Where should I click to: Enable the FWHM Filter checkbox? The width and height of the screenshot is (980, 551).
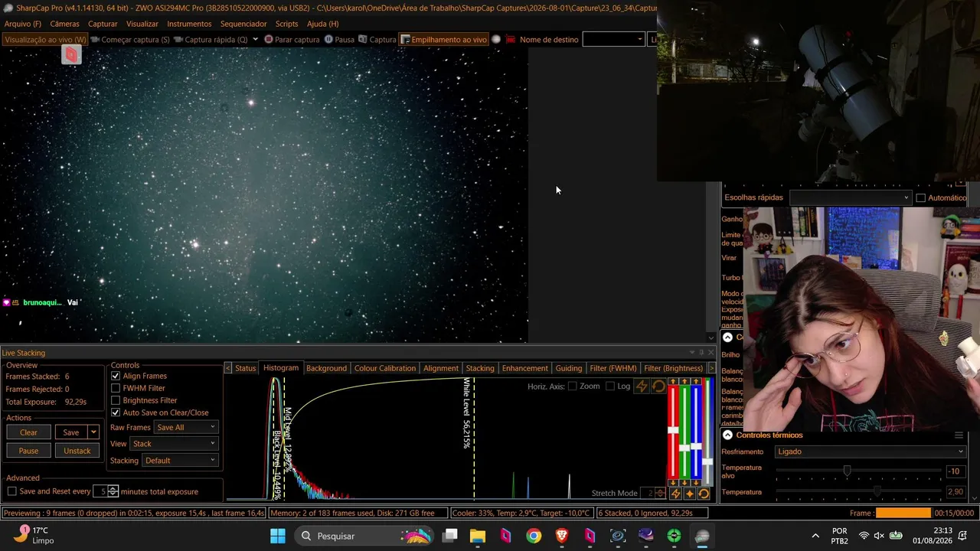click(116, 388)
